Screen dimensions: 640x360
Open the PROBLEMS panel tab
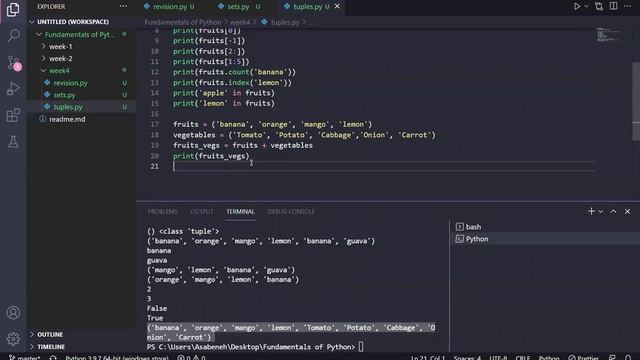point(162,211)
